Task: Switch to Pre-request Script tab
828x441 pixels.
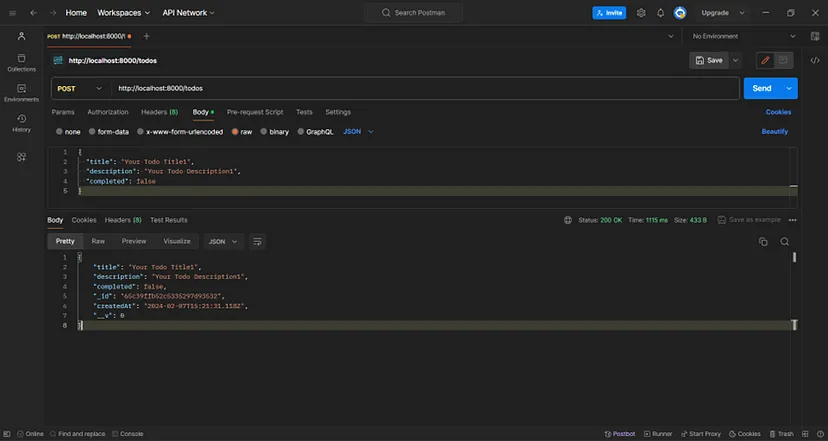Action: click(x=255, y=112)
